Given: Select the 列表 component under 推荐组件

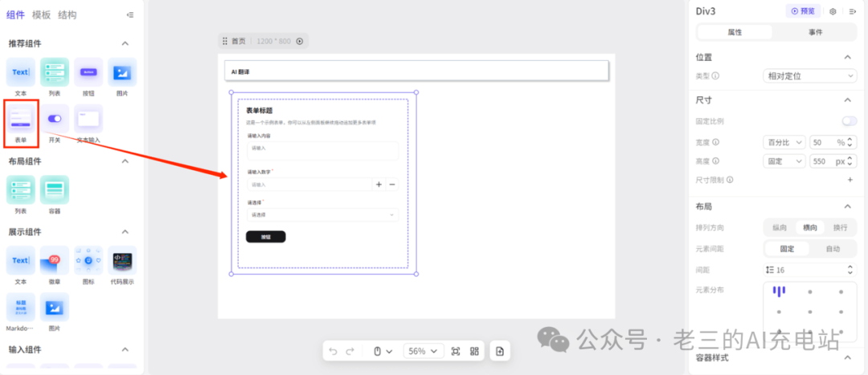Looking at the screenshot, I should [55, 72].
